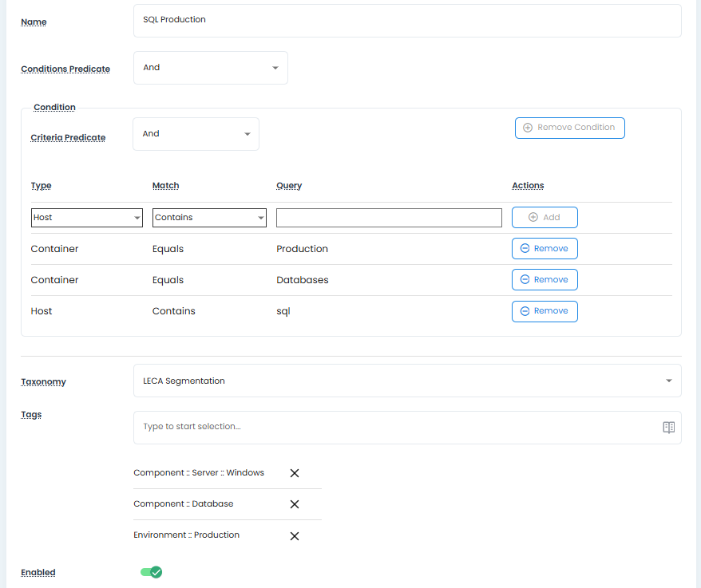The image size is (701, 588).
Task: Remove the Container Equals Databases criterion
Action: 545,280
